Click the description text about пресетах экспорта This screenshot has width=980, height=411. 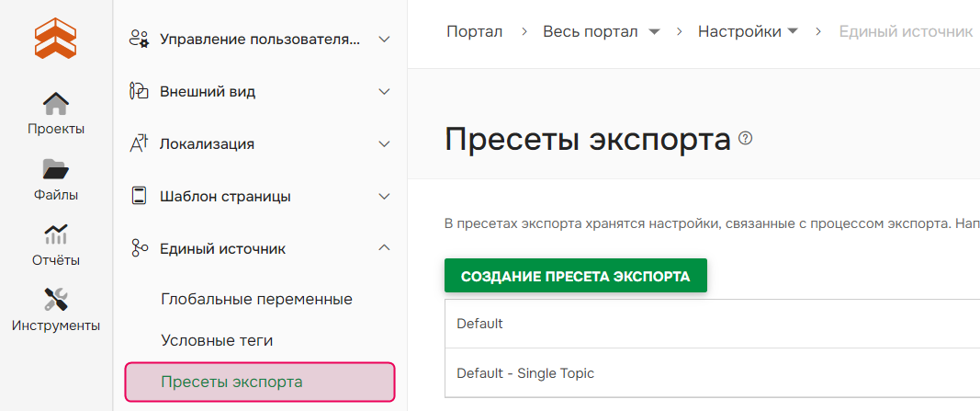tap(712, 223)
